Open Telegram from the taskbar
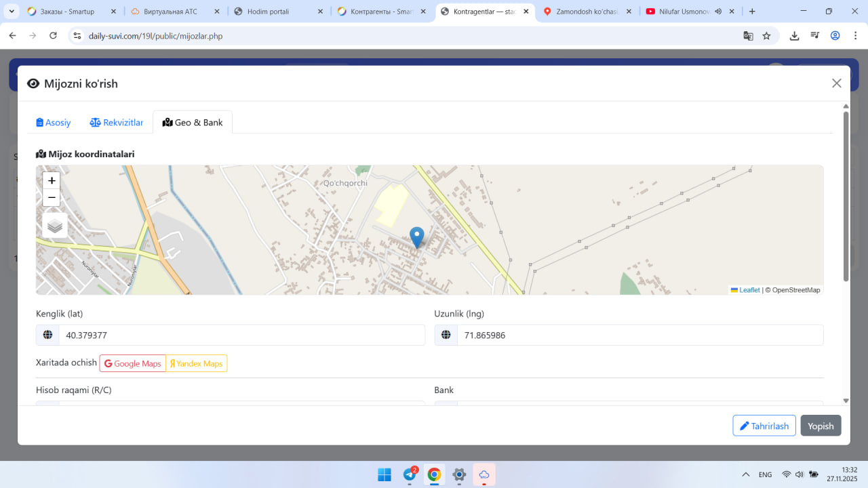The height and width of the screenshot is (488, 868). [410, 474]
